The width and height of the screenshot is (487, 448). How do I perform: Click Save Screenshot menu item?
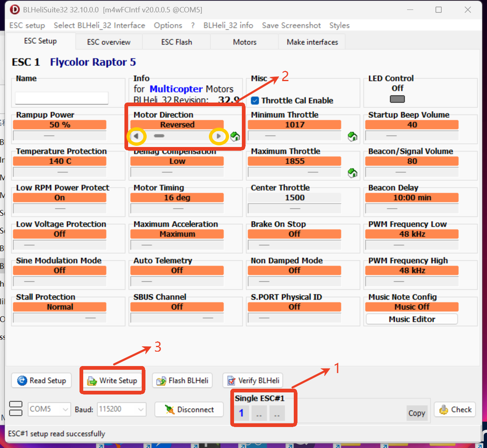coord(291,26)
